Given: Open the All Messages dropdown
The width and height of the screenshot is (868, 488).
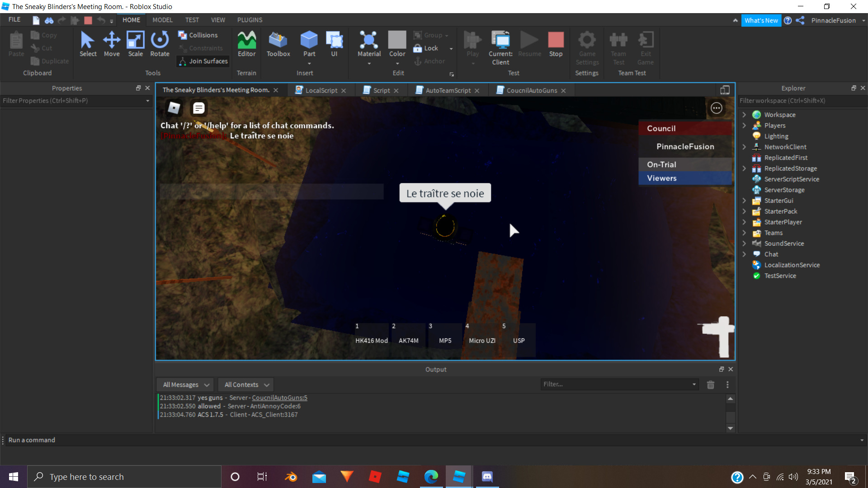Looking at the screenshot, I should [185, 385].
